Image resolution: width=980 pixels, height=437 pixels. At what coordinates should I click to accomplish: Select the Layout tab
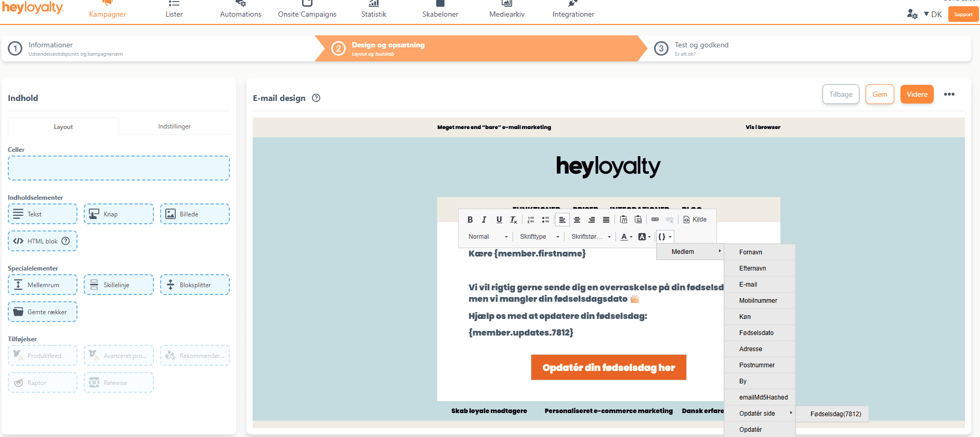[63, 126]
